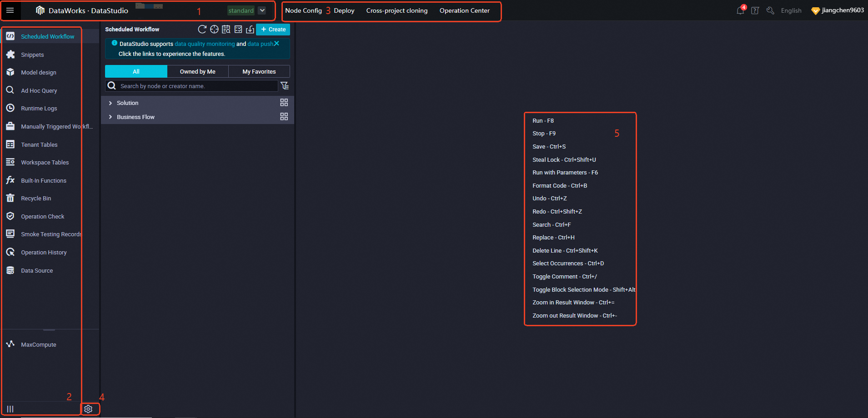
Task: Open the jiangchen9603 account menu
Action: (x=838, y=10)
